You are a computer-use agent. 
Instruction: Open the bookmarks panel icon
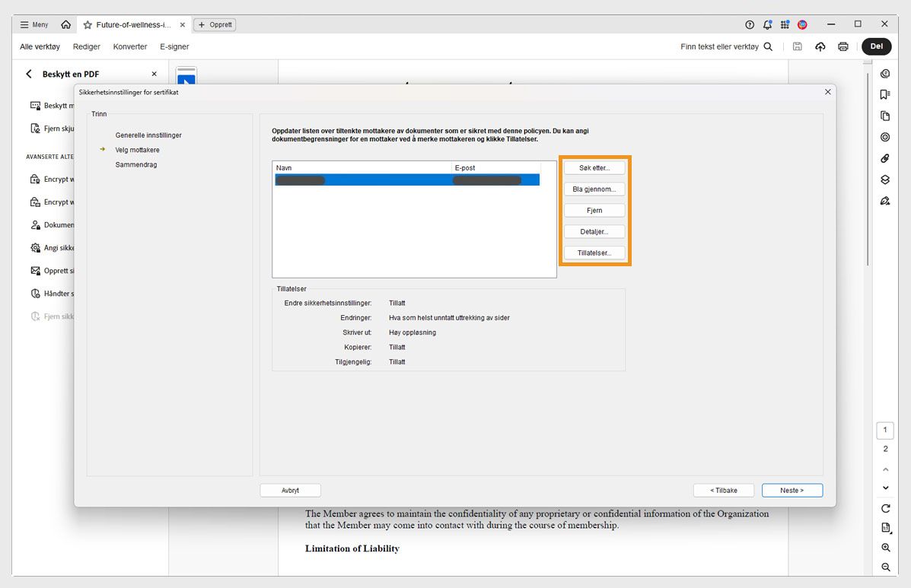tap(885, 94)
